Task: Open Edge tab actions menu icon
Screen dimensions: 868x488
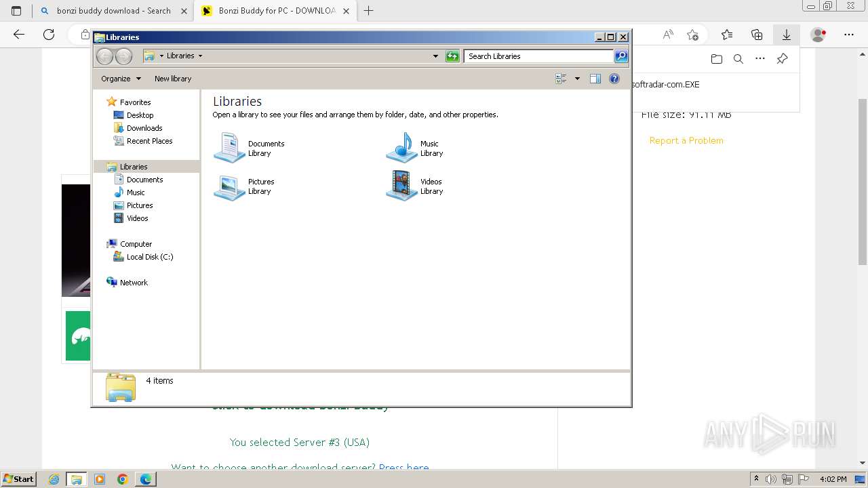Action: click(x=16, y=11)
